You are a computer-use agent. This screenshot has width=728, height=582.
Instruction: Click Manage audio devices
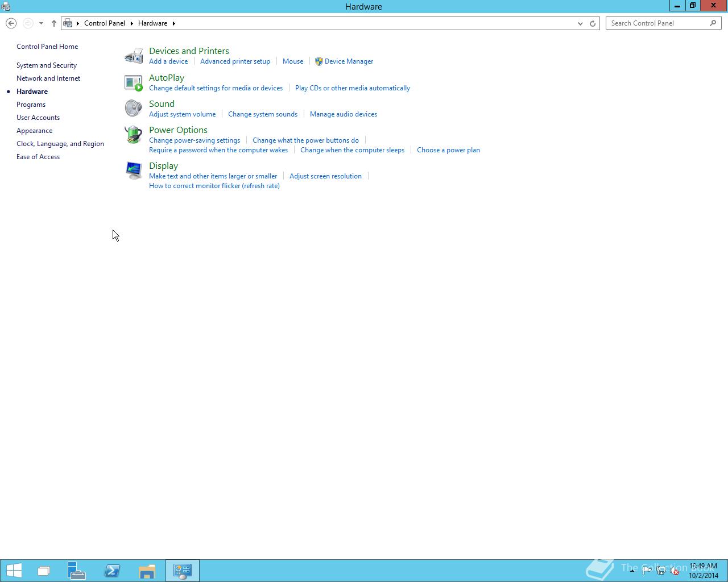click(x=344, y=114)
